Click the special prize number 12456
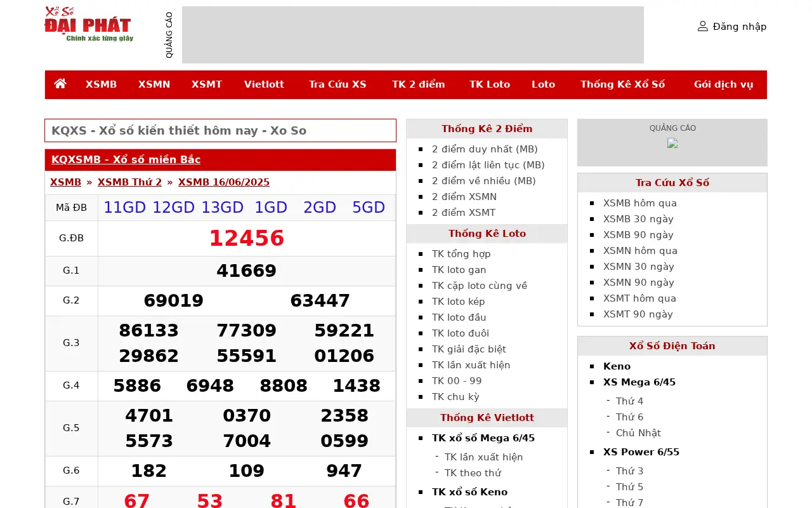The height and width of the screenshot is (508, 812). coord(247,239)
